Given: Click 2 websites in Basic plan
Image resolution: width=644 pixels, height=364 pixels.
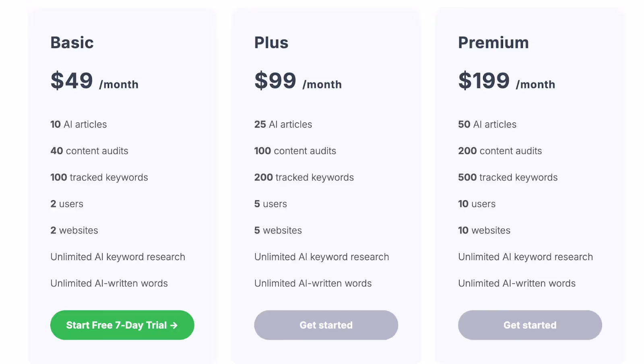Looking at the screenshot, I should (x=74, y=230).
